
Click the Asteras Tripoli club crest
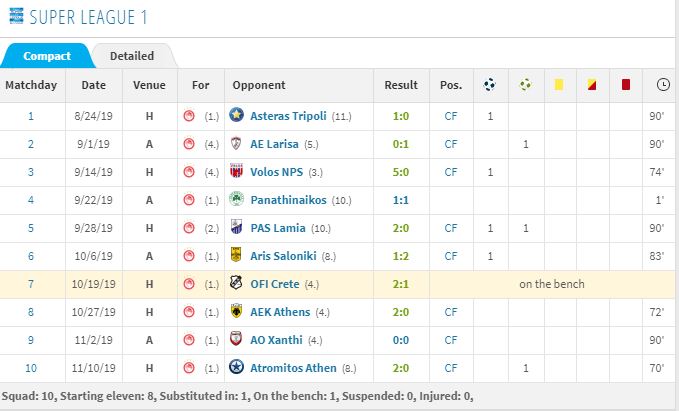[236, 115]
